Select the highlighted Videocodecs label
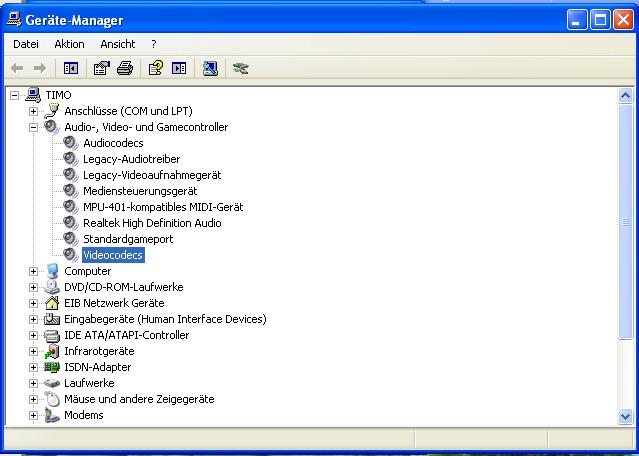The image size is (639, 456). pyautogui.click(x=113, y=255)
